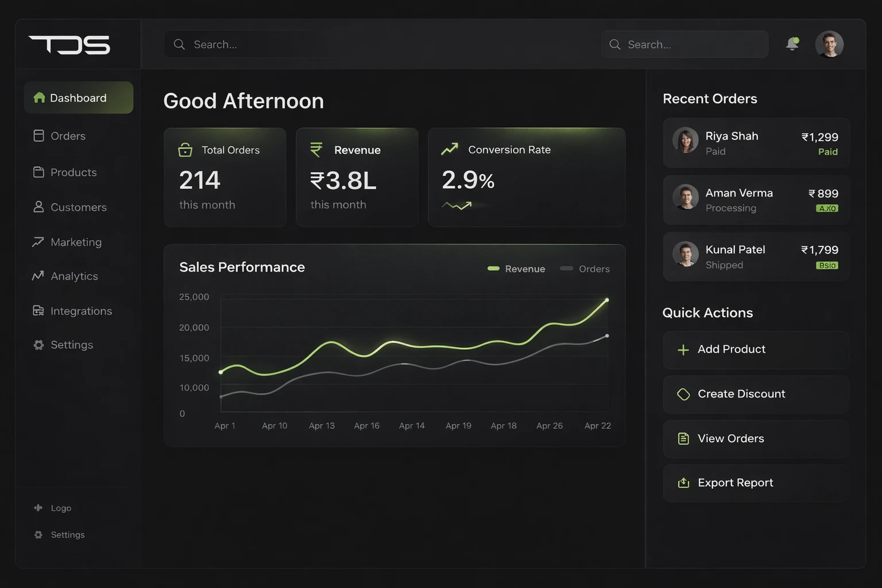Click the Add Product plus icon

[683, 350]
